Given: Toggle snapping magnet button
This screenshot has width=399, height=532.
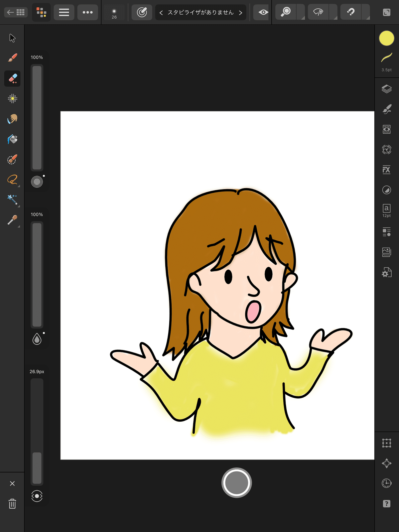Looking at the screenshot, I should (x=351, y=12).
